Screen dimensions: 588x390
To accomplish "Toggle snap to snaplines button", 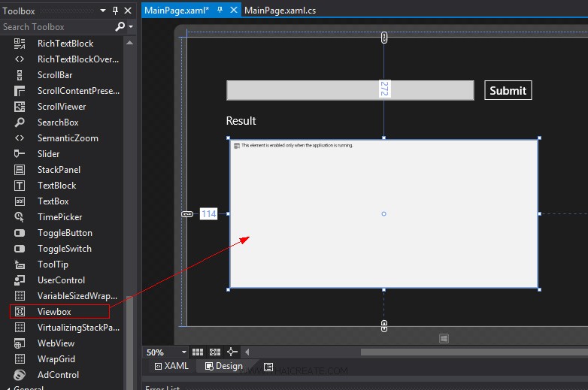I will pyautogui.click(x=232, y=352).
